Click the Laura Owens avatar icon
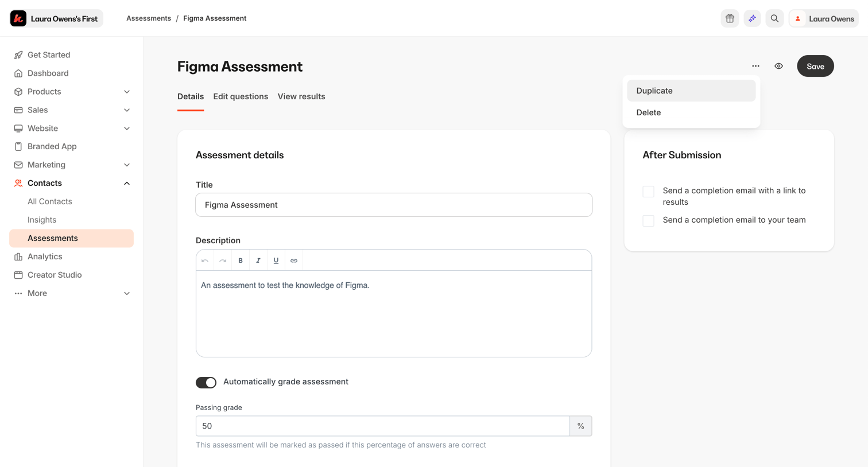 (797, 18)
